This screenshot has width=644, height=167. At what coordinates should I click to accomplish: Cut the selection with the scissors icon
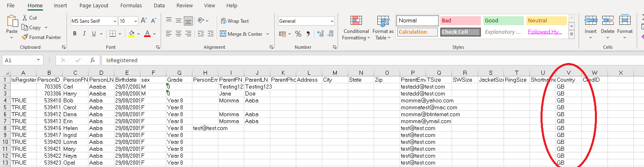pyautogui.click(x=25, y=18)
